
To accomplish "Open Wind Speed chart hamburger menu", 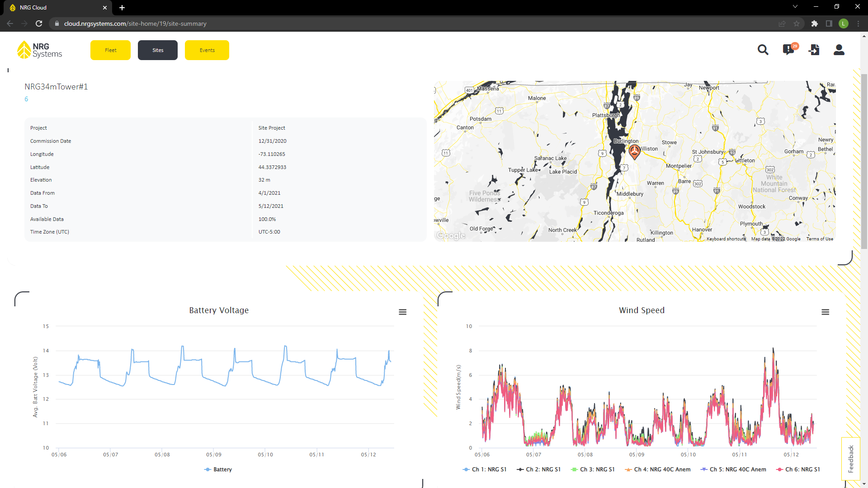I will tap(825, 312).
